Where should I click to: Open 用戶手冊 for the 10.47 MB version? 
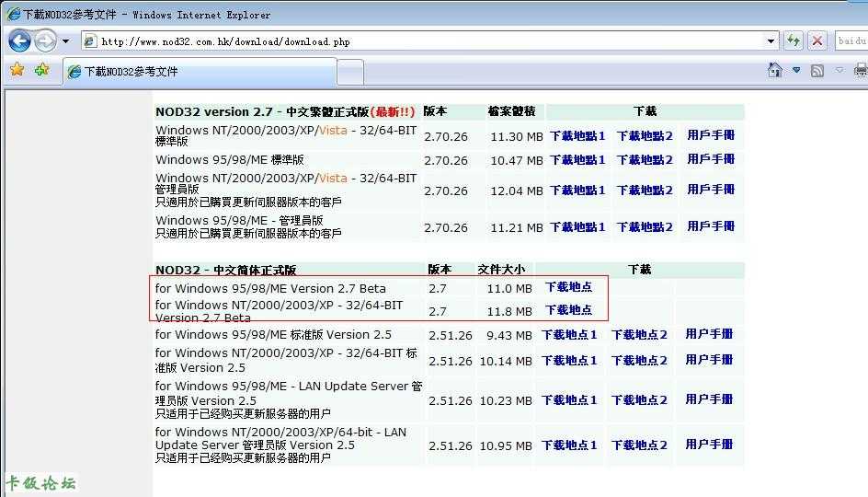pyautogui.click(x=711, y=159)
